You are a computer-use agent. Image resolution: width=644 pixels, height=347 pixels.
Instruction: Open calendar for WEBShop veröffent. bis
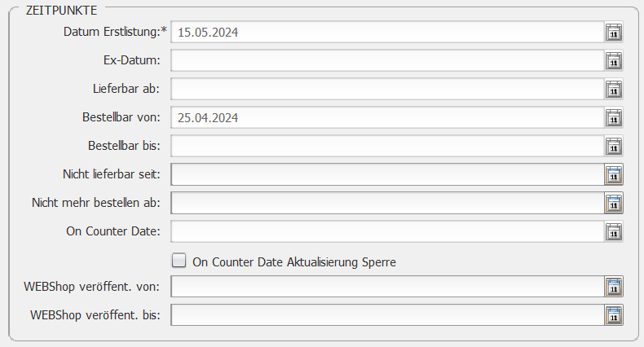point(614,315)
